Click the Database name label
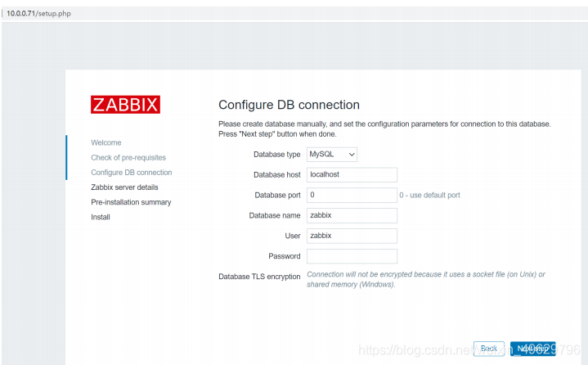 (x=275, y=215)
